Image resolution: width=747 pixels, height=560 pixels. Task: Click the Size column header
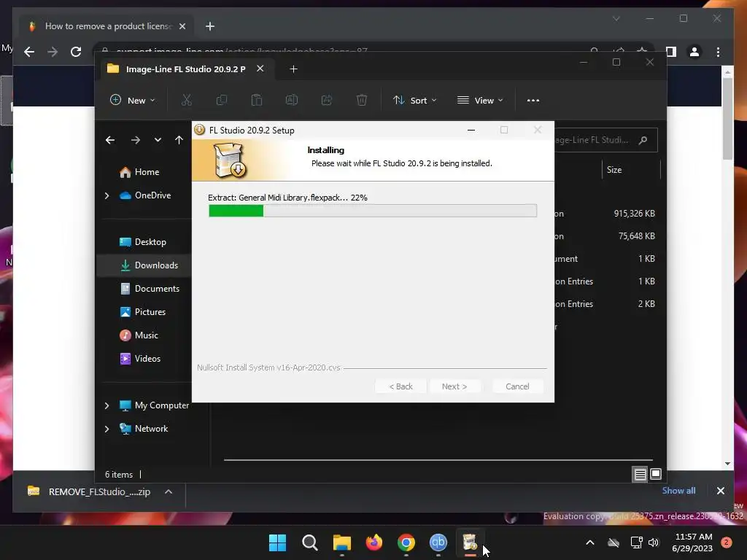coord(614,170)
